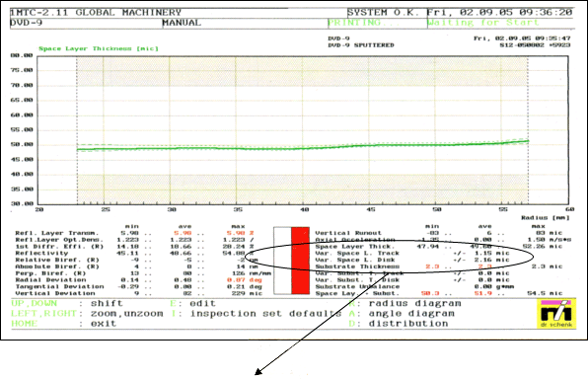This screenshot has height=379, width=588.
Task: Click the white status bar indicator
Action: coord(282,261)
